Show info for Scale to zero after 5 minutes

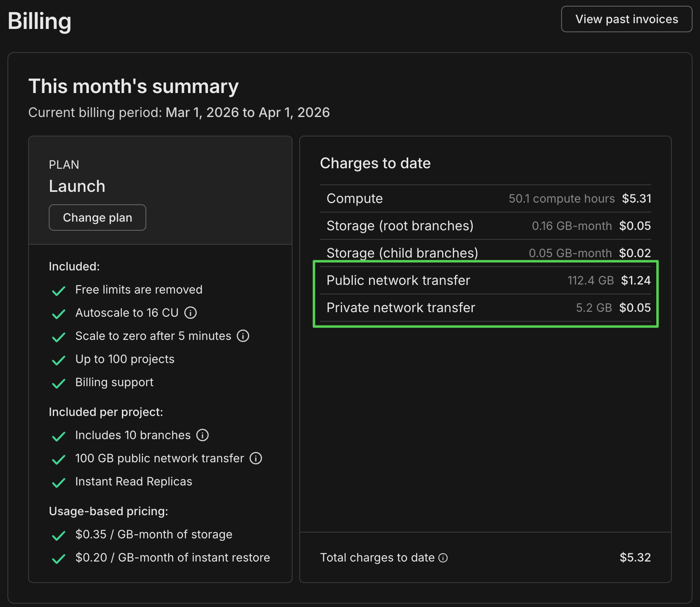(x=243, y=336)
